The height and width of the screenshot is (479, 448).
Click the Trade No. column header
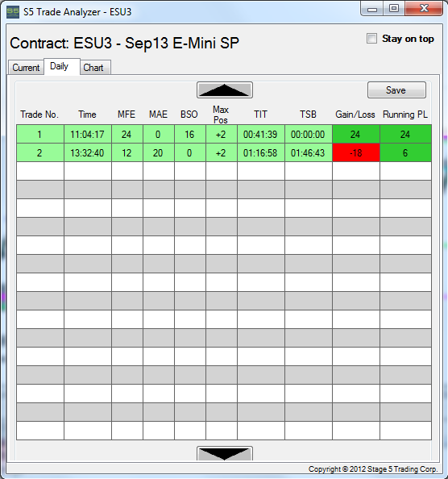point(39,115)
